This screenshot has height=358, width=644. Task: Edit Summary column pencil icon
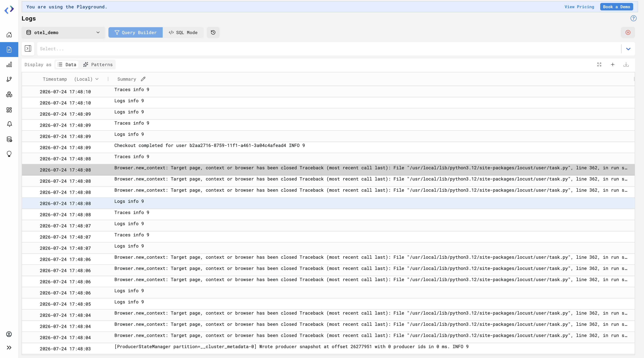pyautogui.click(x=143, y=79)
